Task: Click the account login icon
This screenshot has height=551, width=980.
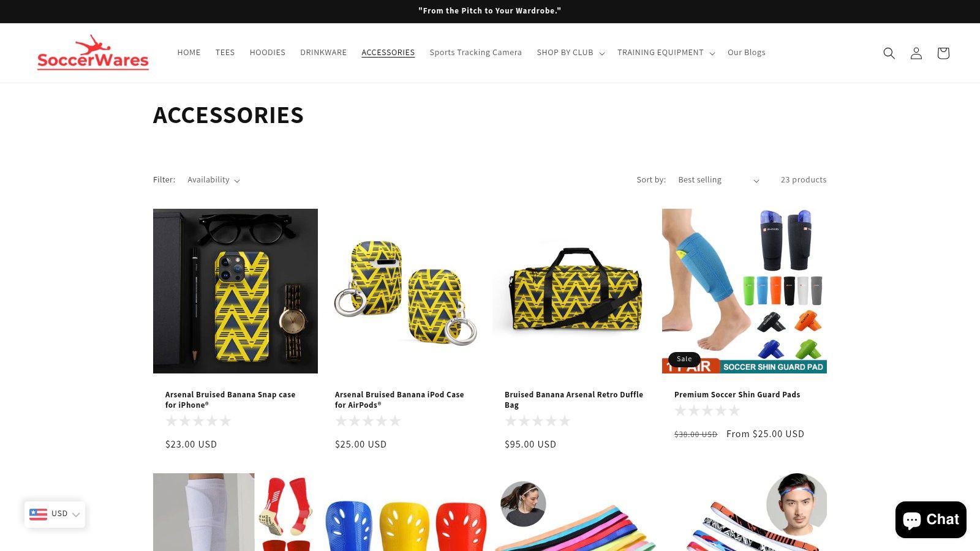Action: click(x=916, y=53)
